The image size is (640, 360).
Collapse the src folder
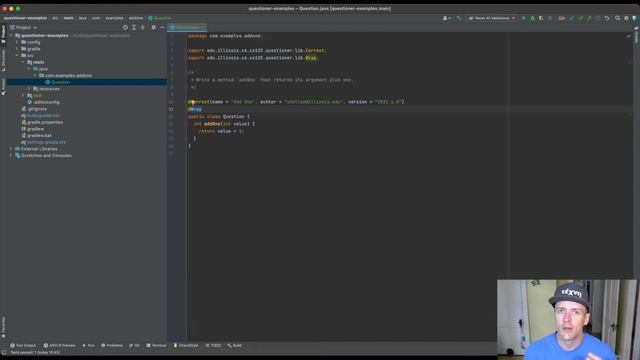coord(17,55)
